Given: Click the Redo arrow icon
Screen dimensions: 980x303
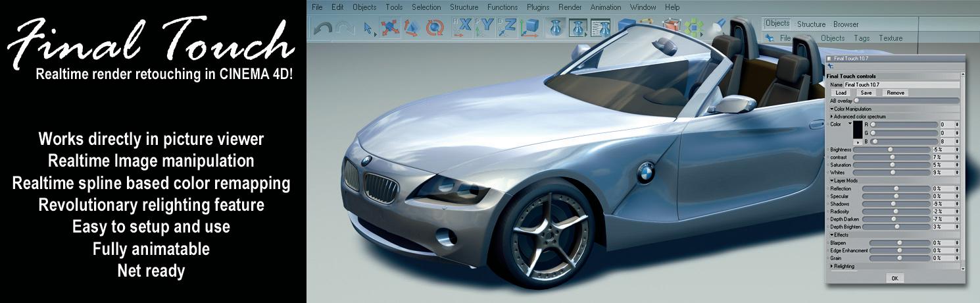Looking at the screenshot, I should [345, 28].
